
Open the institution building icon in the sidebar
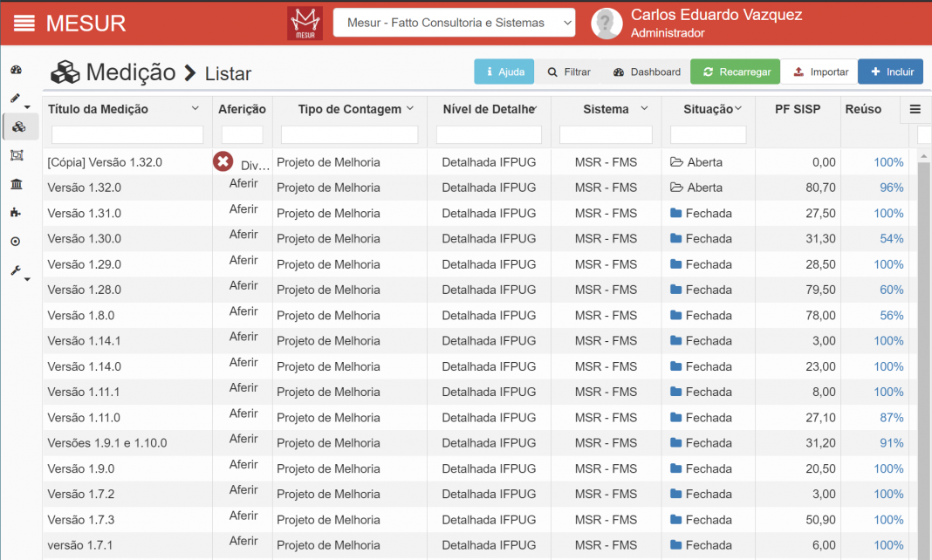coord(17,184)
